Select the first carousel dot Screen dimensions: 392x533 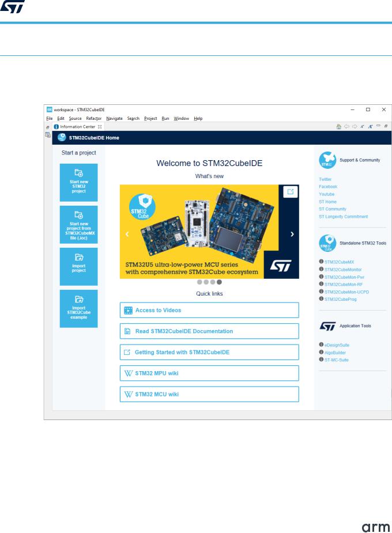199,282
